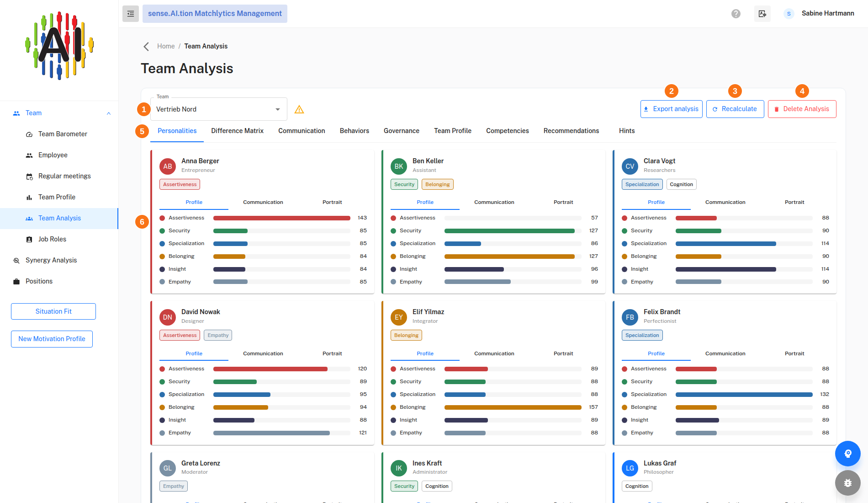This screenshot has height=503, width=868.
Task: Click the Felix Brandt FB avatar
Action: (x=630, y=317)
